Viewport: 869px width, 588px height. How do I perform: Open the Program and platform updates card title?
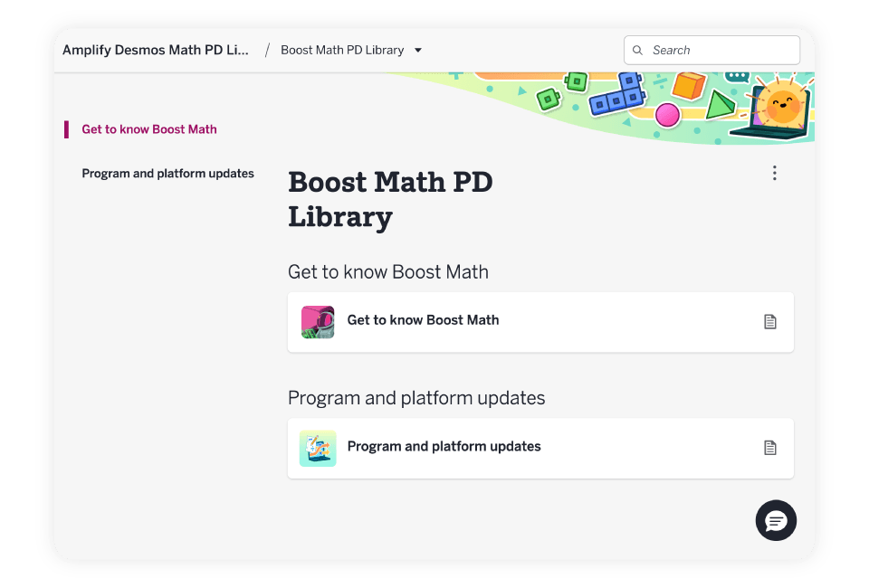(444, 446)
